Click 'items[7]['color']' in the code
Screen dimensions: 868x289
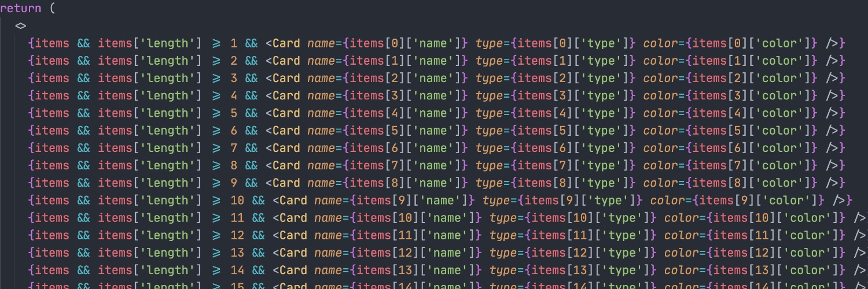click(x=752, y=165)
